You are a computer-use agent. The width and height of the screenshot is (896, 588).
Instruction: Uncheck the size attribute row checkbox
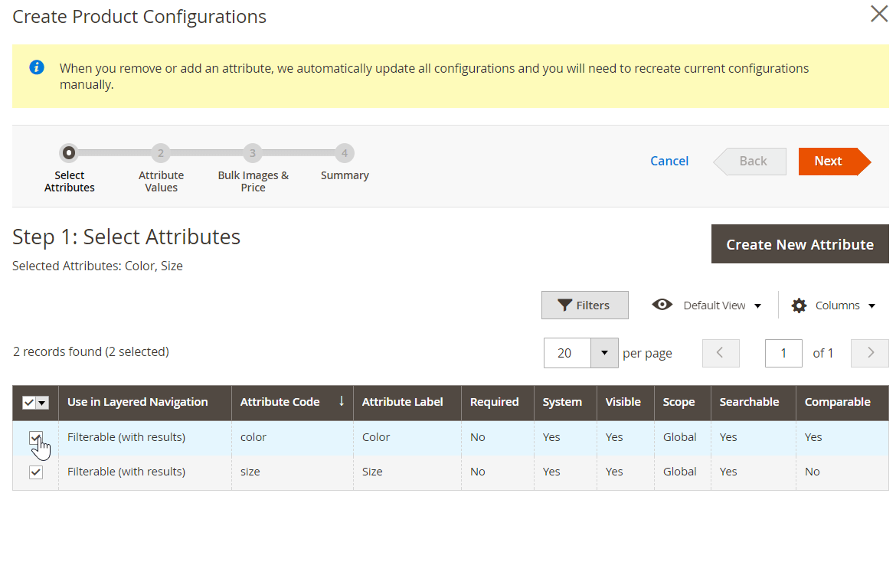point(35,472)
